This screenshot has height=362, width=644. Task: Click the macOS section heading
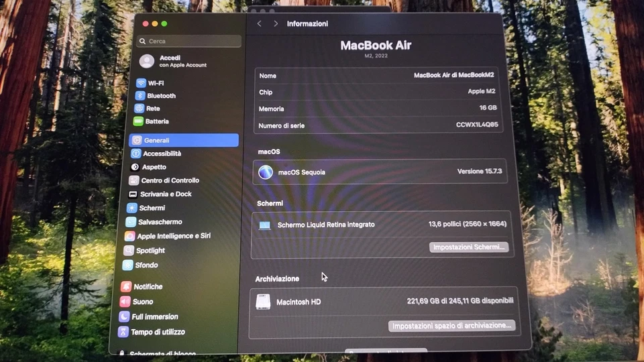pyautogui.click(x=269, y=152)
